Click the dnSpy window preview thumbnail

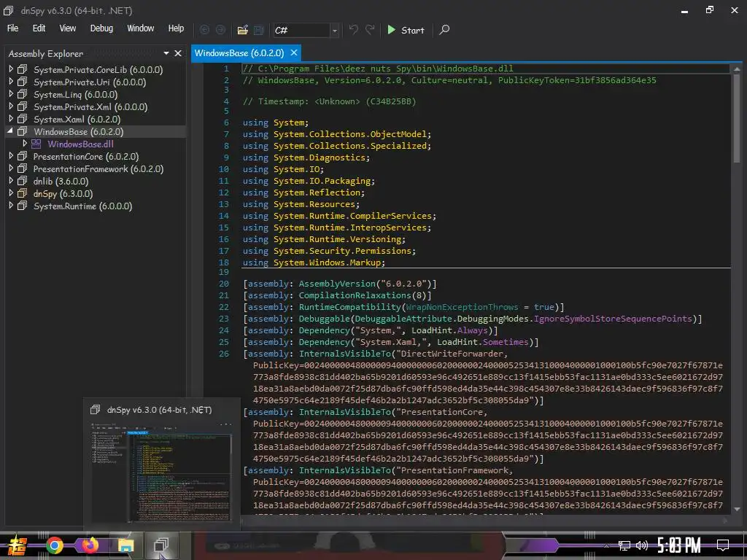[161, 472]
